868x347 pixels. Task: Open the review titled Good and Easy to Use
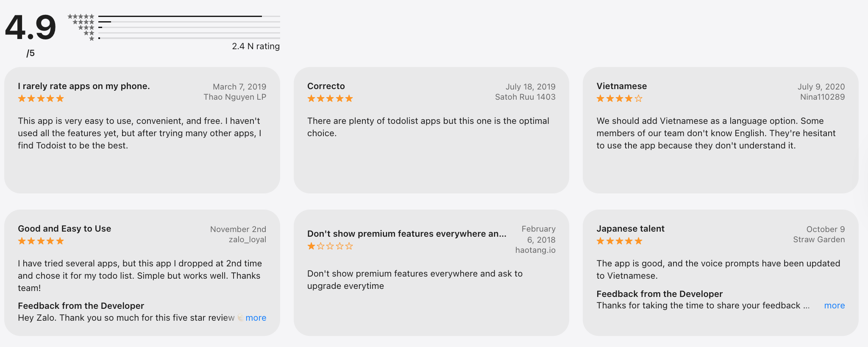click(64, 228)
